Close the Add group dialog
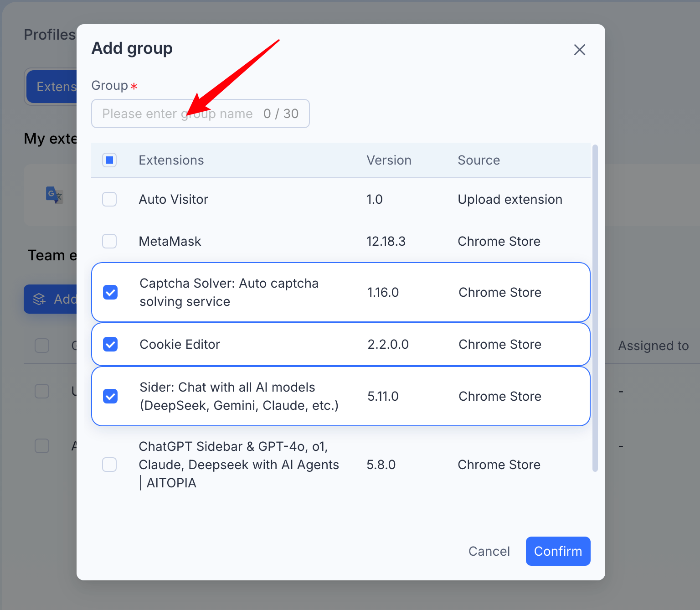 pos(579,50)
